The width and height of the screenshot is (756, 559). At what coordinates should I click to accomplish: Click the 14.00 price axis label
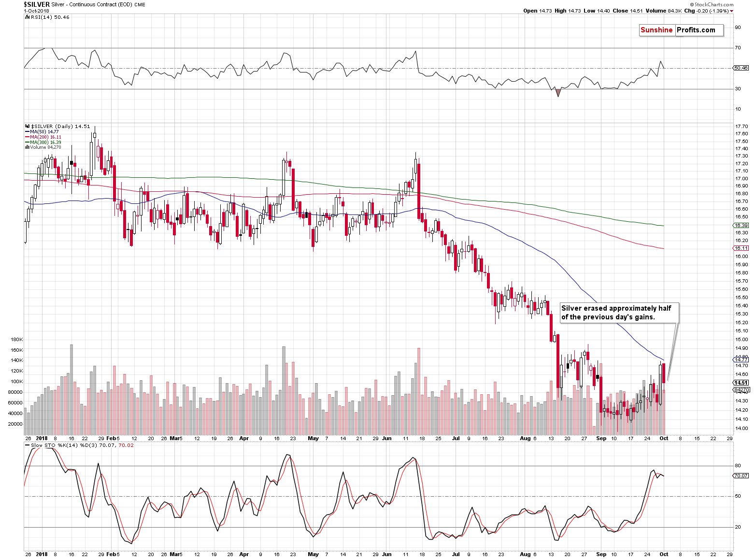742,429
